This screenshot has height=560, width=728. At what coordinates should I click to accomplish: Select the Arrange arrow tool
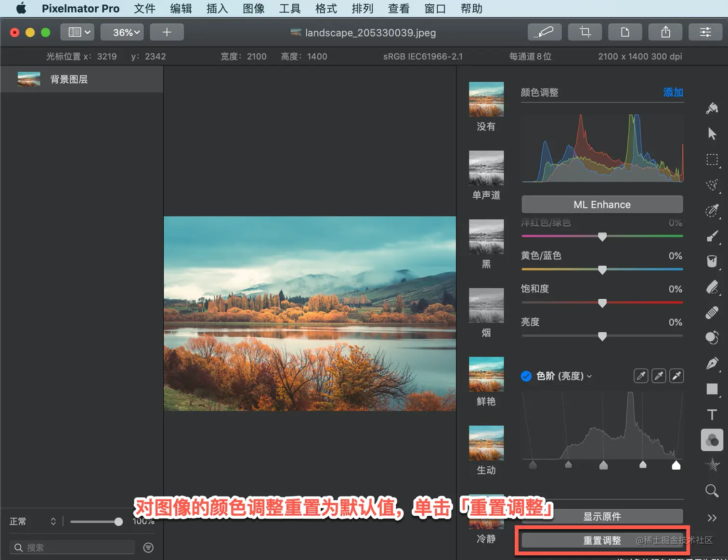(x=712, y=134)
